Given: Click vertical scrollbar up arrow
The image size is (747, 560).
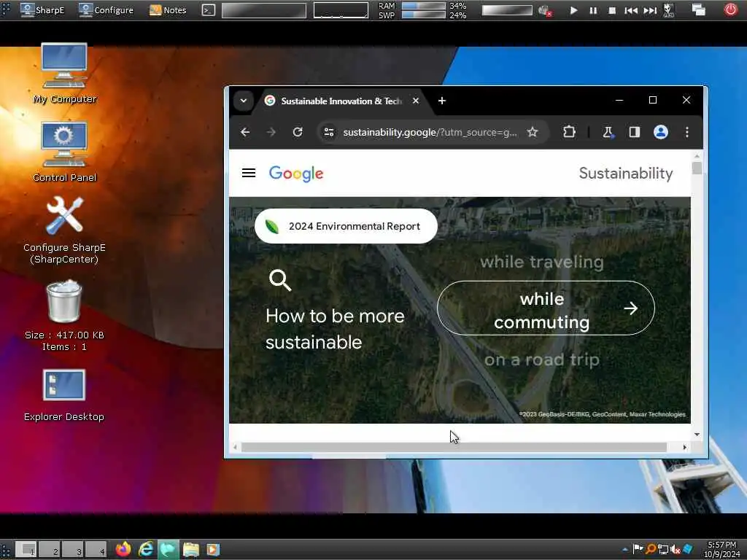Looking at the screenshot, I should click(x=697, y=156).
